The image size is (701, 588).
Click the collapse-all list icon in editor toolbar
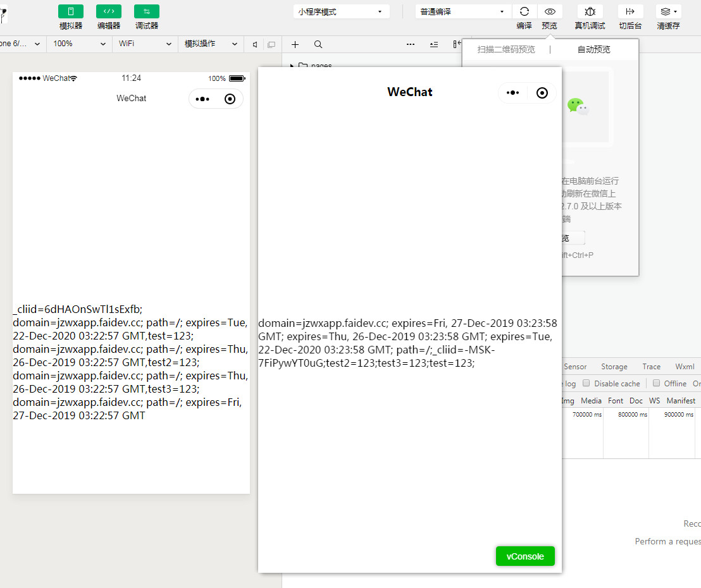coord(433,44)
